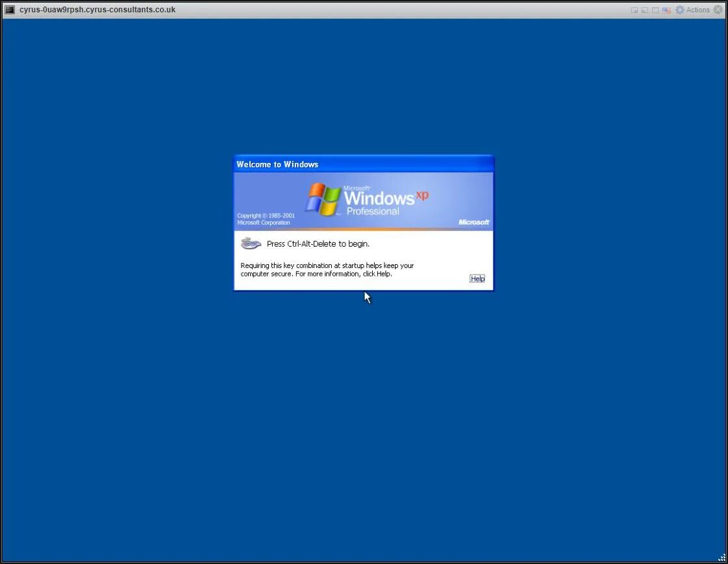Click the third window-size icon in console toolbar
The height and width of the screenshot is (564, 728).
(x=655, y=10)
